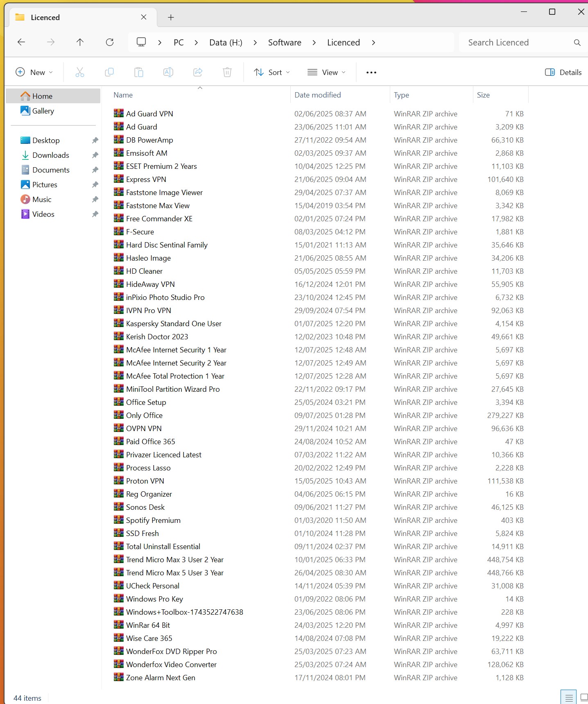Unpin Desktop using its pin icon
This screenshot has width=588, height=704.
click(95, 140)
